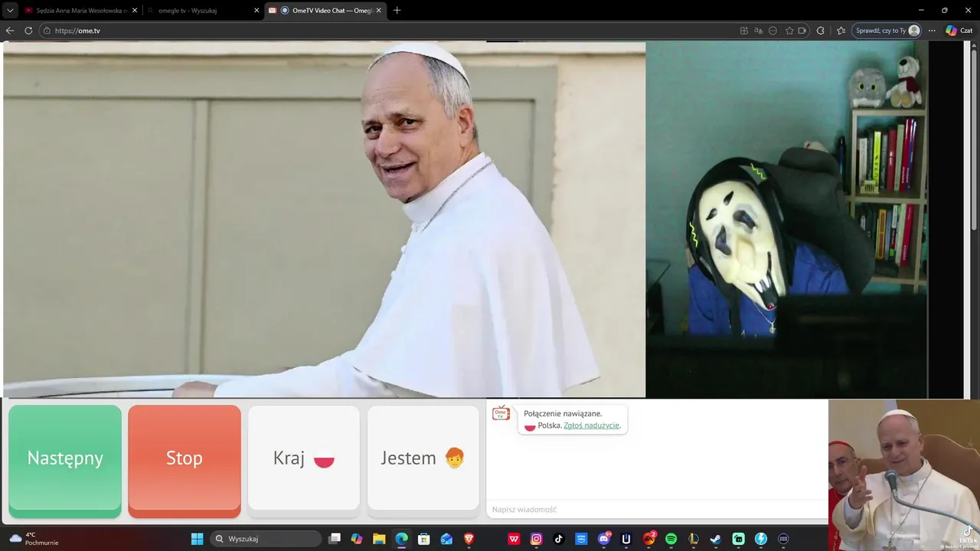The image size is (980, 551).
Task: Open WPS Office from the taskbar
Action: 514,539
